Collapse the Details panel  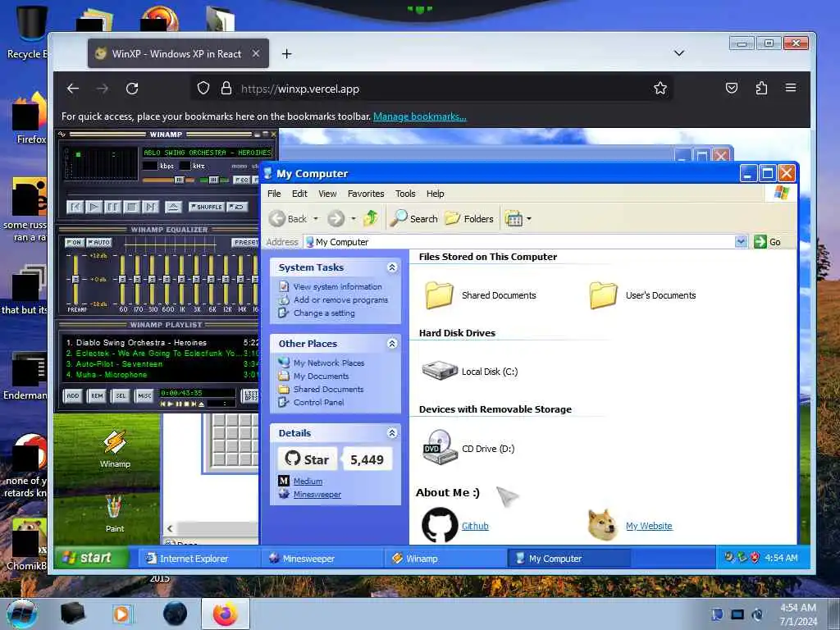392,433
